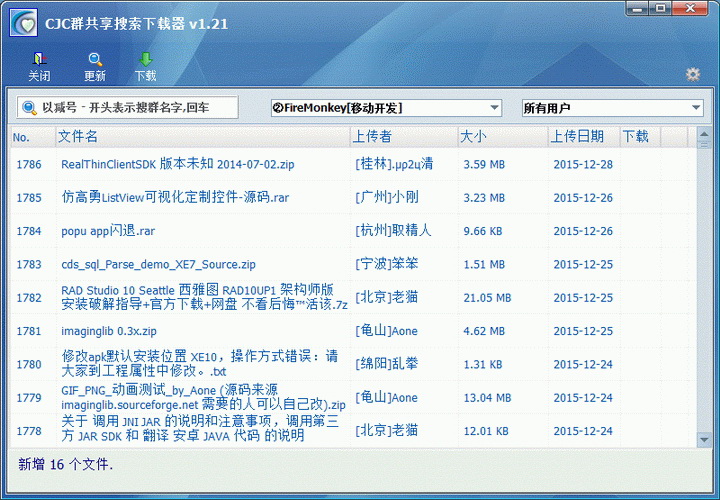Click the scrollbar down arrow

point(704,439)
